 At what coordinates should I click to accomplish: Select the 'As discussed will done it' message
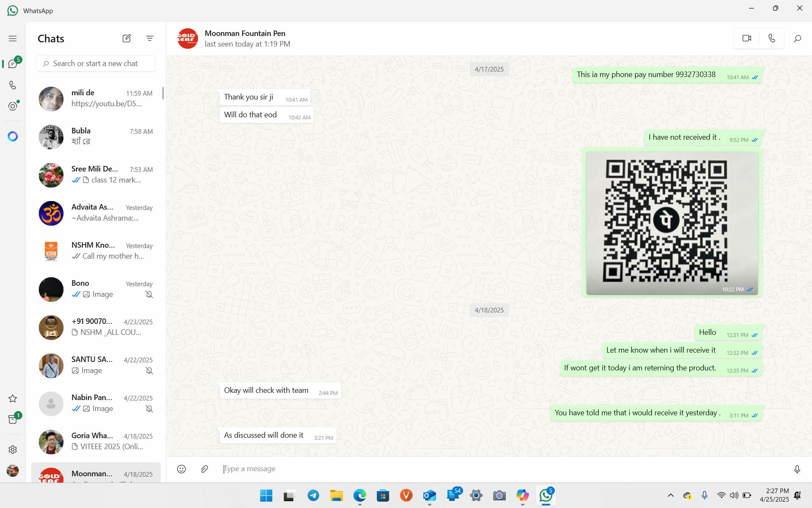278,435
